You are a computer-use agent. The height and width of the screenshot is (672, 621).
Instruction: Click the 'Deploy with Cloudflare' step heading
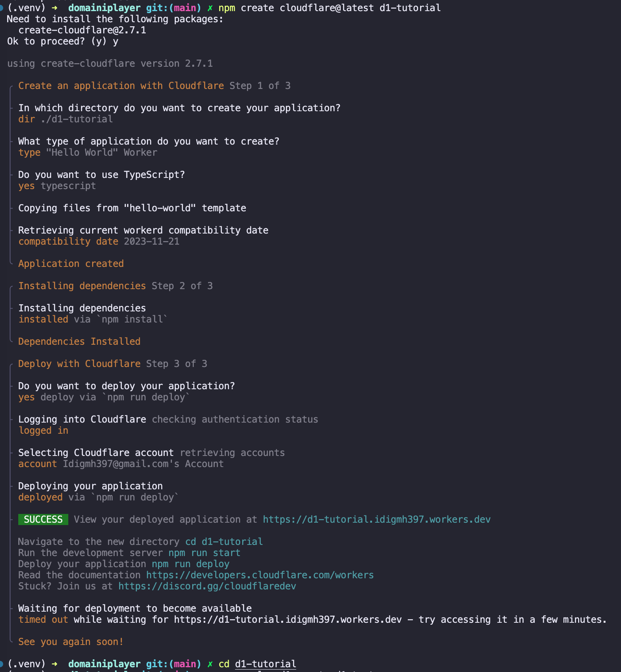point(79,364)
